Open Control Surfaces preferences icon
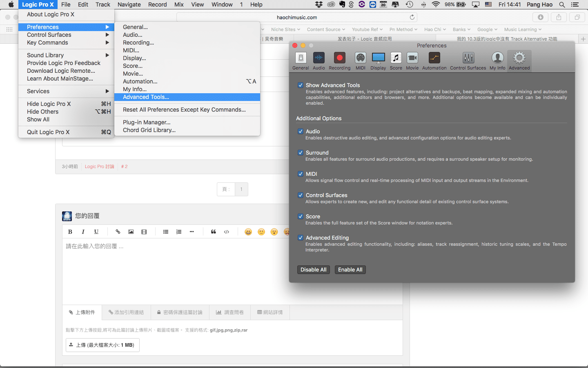The image size is (588, 368). tap(468, 61)
